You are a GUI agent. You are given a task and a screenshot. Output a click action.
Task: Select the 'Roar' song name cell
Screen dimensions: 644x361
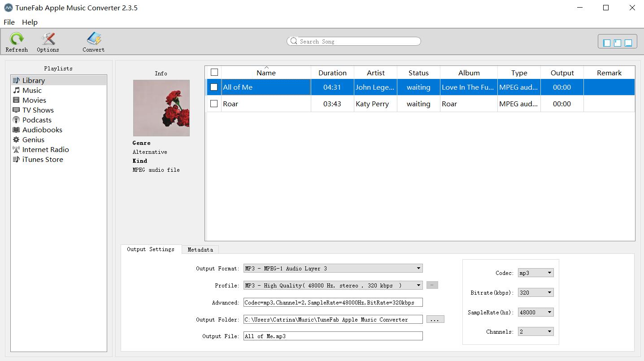266,104
